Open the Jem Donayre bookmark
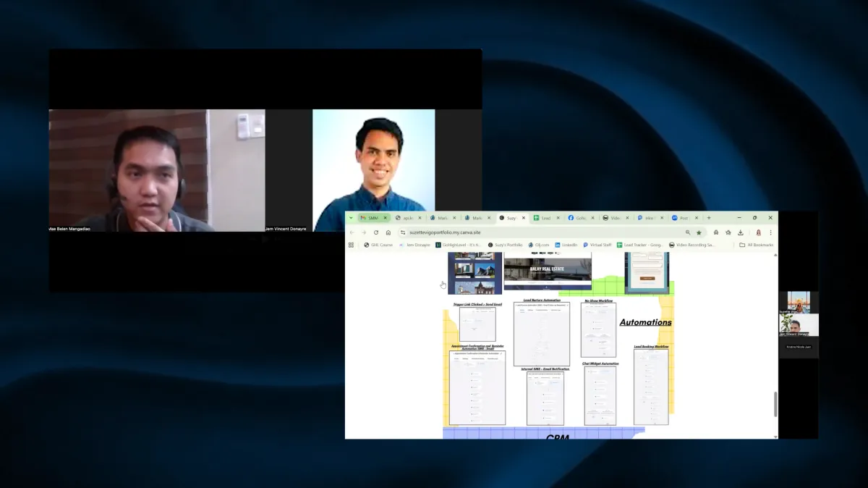The width and height of the screenshot is (868, 488). [415, 245]
